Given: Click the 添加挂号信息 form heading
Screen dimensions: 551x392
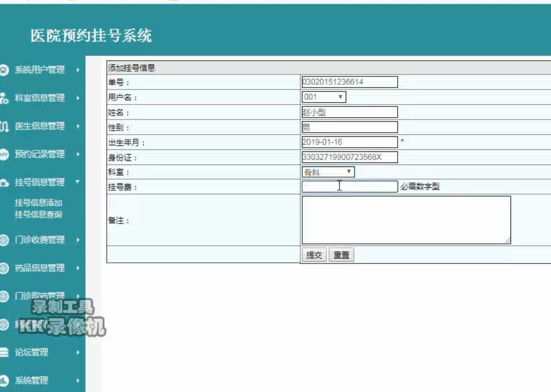Looking at the screenshot, I should (x=132, y=68).
